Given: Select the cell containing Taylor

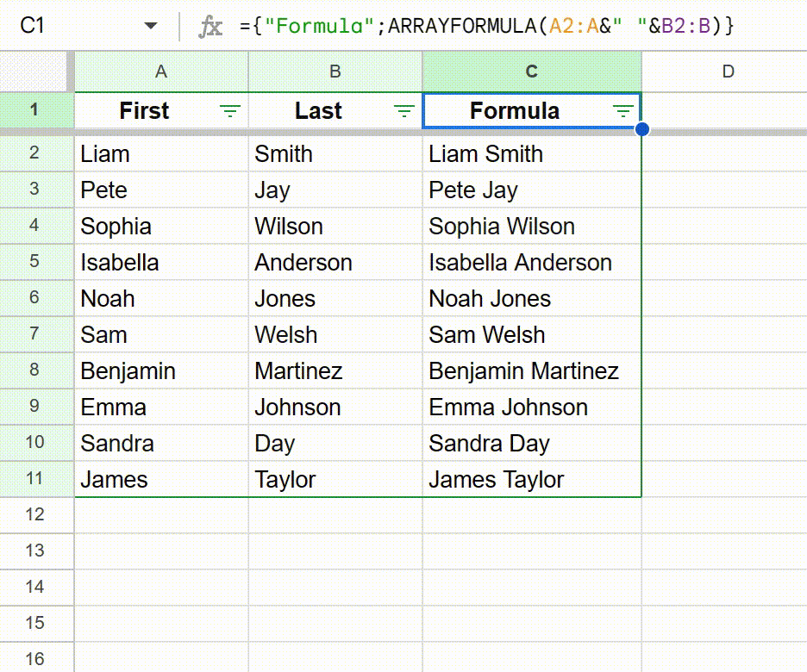Looking at the screenshot, I should point(335,479).
